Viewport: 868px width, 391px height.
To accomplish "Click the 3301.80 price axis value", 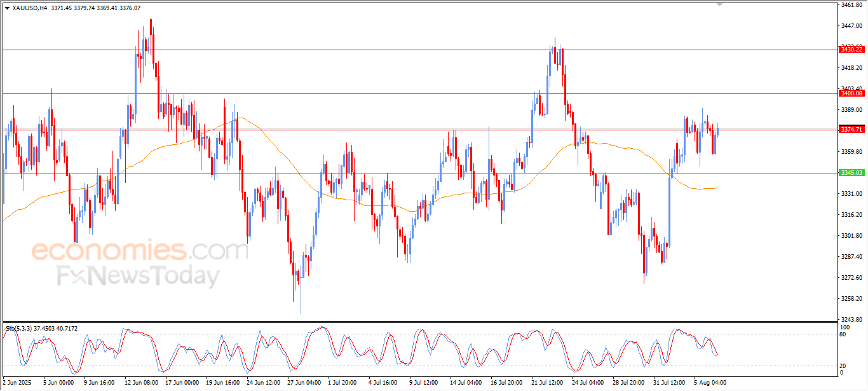I will tap(851, 236).
